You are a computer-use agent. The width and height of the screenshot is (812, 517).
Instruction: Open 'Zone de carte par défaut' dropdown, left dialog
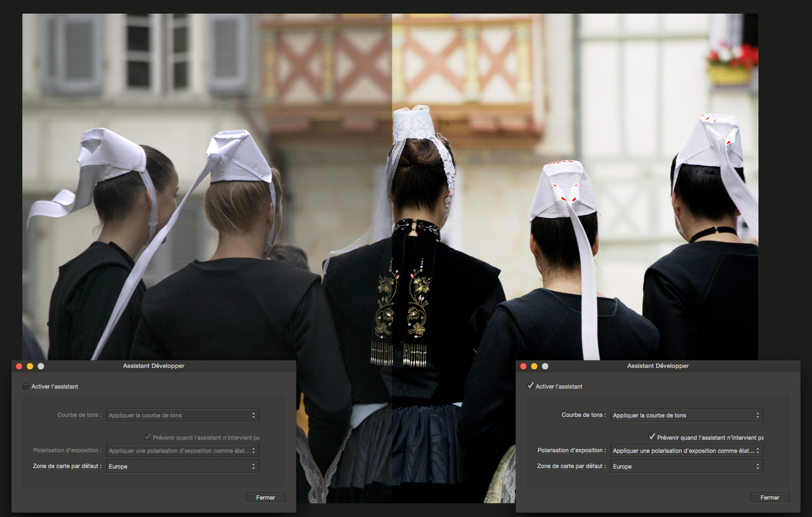click(182, 466)
